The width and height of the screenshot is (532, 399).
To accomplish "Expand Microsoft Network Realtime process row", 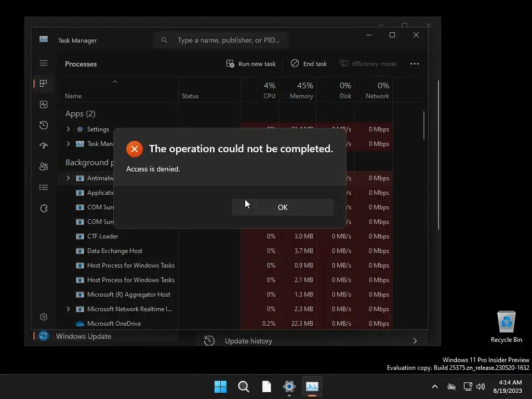I will coord(68,309).
